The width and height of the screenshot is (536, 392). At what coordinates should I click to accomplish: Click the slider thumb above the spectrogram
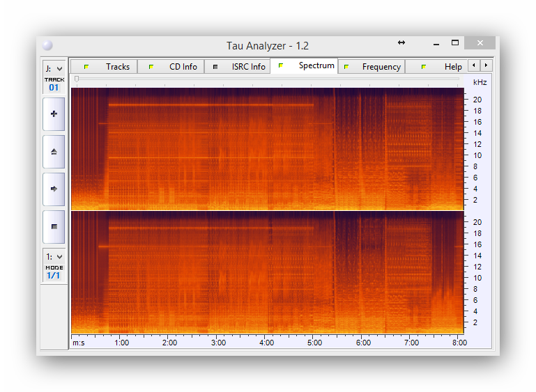point(77,79)
